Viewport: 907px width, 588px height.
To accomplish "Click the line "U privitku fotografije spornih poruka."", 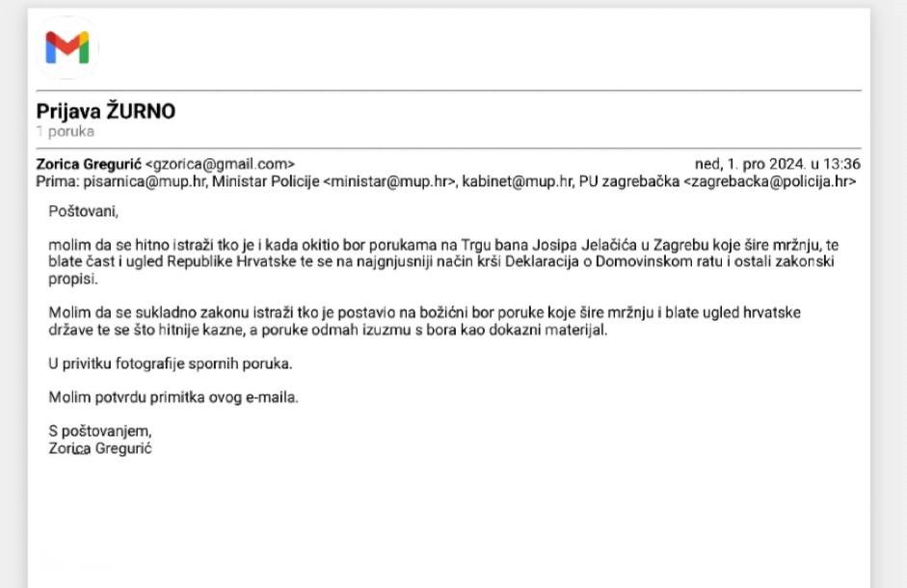I will [x=170, y=364].
